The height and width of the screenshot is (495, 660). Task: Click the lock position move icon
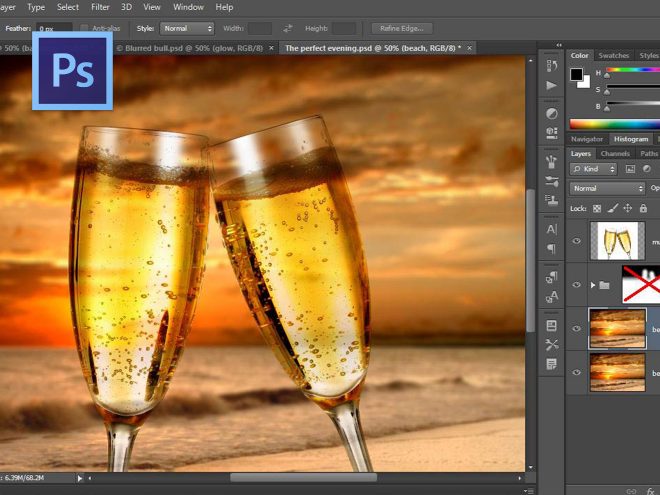point(627,208)
